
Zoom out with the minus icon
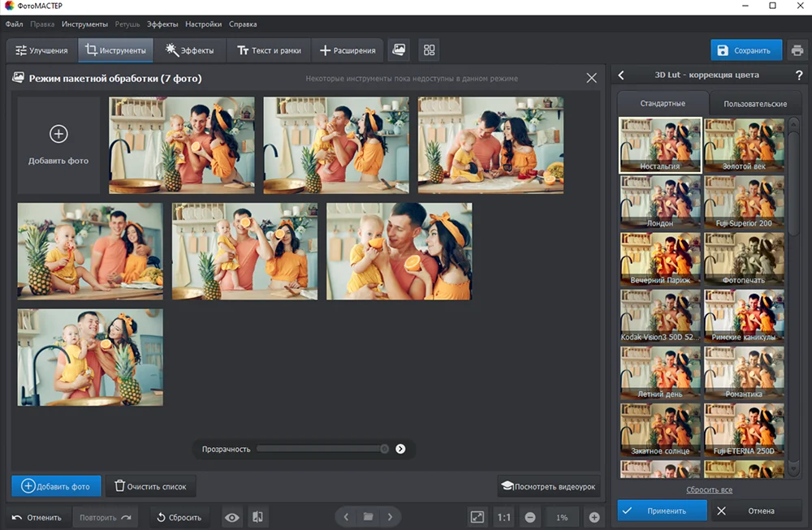coord(530,517)
